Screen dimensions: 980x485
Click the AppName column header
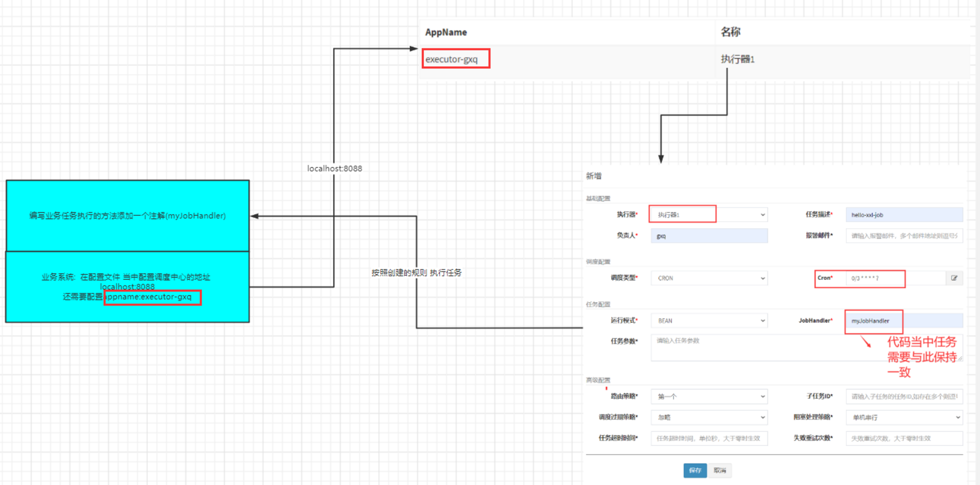click(446, 32)
